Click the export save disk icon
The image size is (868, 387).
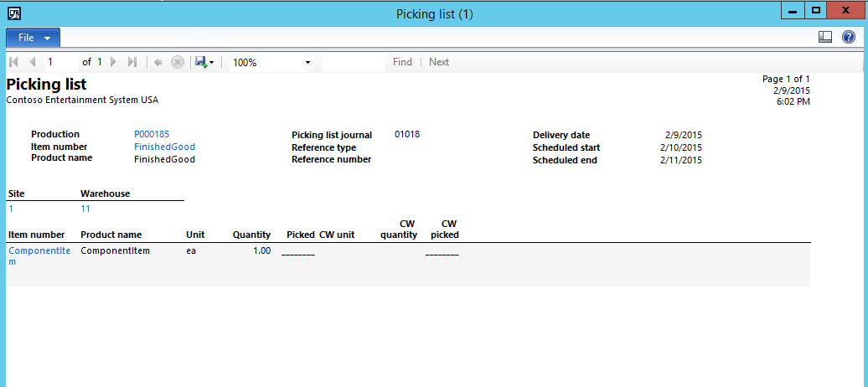point(200,62)
